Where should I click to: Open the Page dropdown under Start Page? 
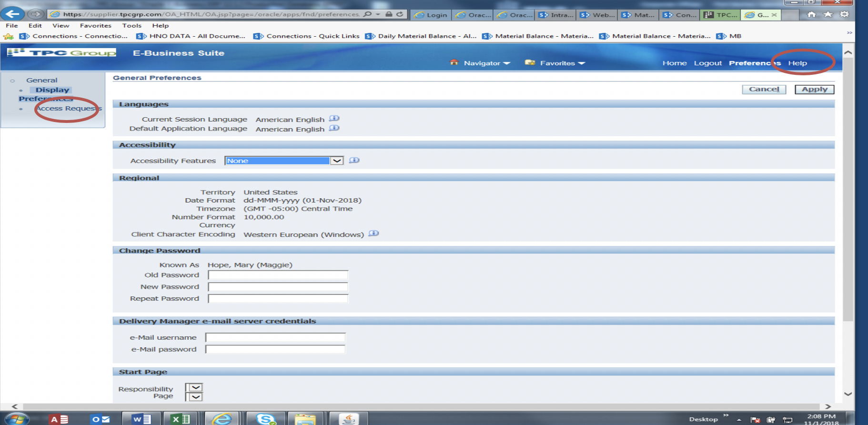click(194, 396)
